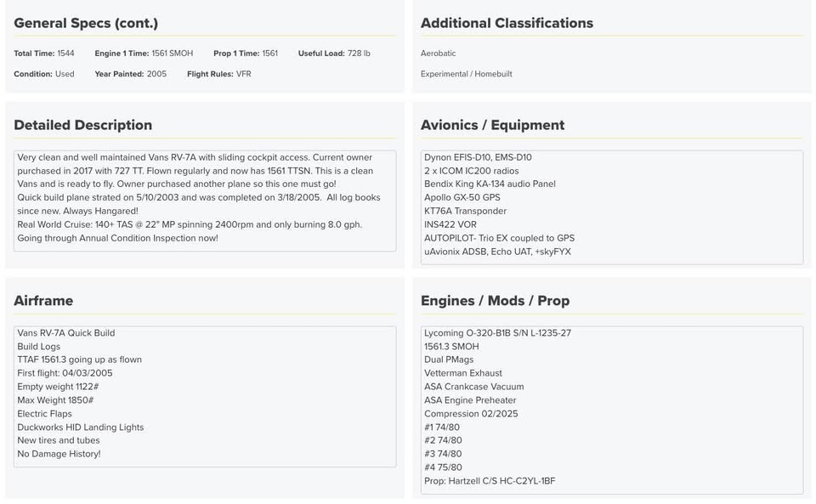Viewport: 816px width, 504px height.
Task: Click the 'Electric Flaps' line
Action: click(44, 414)
